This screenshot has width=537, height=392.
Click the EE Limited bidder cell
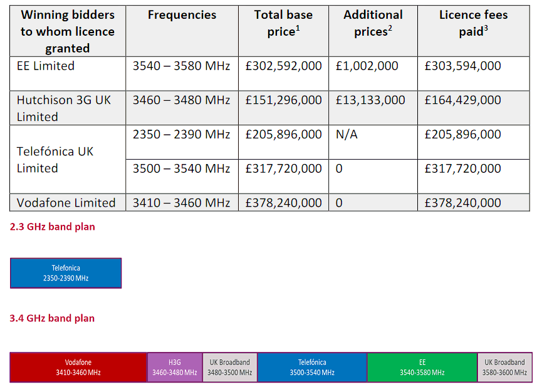pos(46,66)
